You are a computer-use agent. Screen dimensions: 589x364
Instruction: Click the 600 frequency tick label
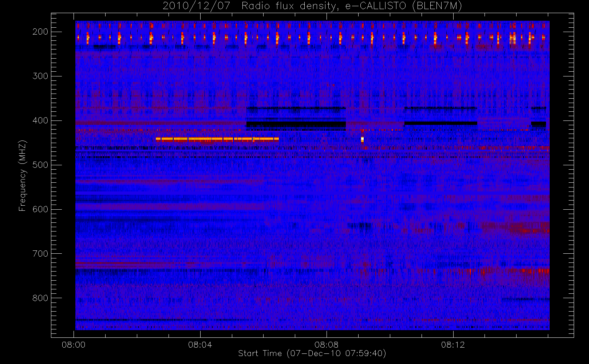(x=40, y=209)
